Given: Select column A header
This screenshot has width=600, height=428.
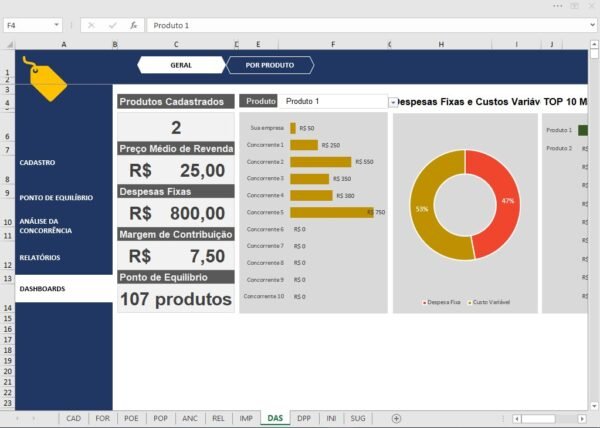Looking at the screenshot, I should (64, 44).
